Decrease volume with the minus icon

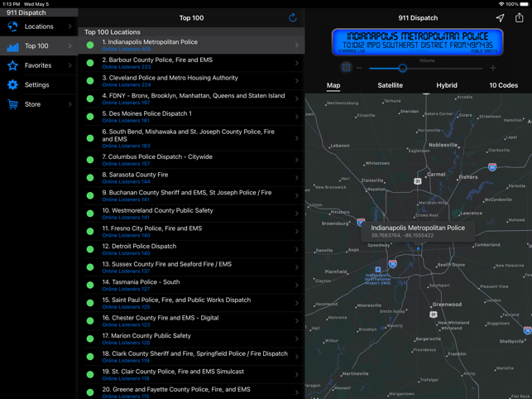coord(359,68)
